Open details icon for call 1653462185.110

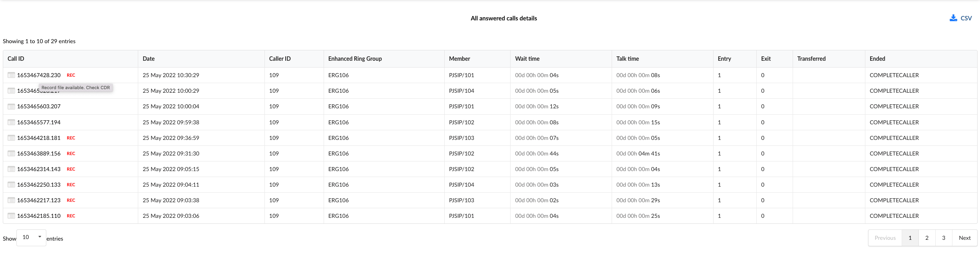tap(11, 216)
